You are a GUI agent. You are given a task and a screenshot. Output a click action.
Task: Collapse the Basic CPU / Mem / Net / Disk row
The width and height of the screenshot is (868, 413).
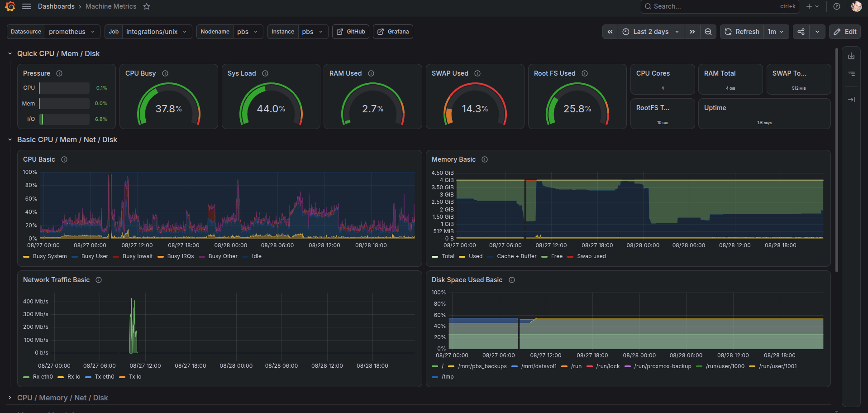[10, 139]
